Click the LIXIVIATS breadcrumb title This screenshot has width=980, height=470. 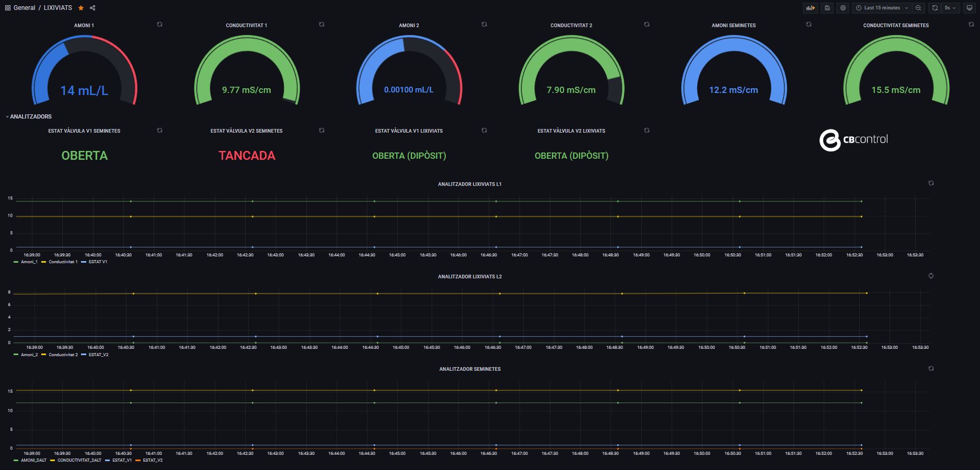(x=57, y=8)
